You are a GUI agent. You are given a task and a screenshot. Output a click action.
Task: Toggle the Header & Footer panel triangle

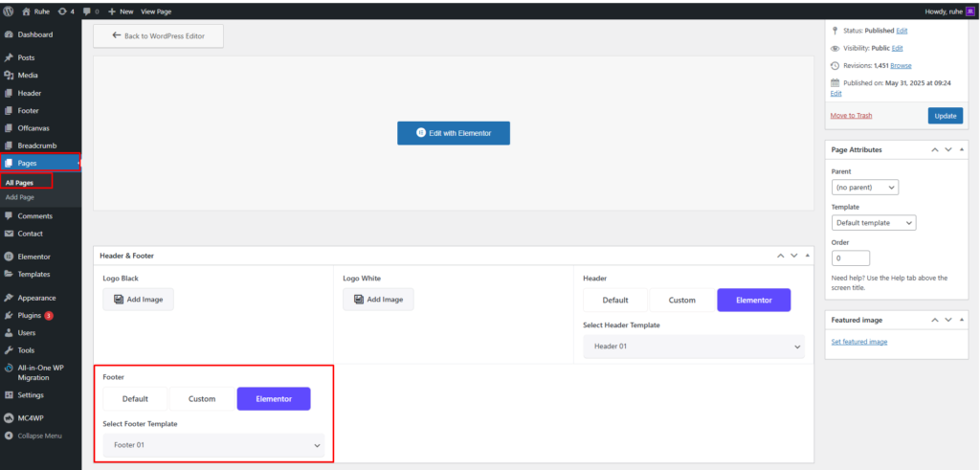[x=808, y=256]
